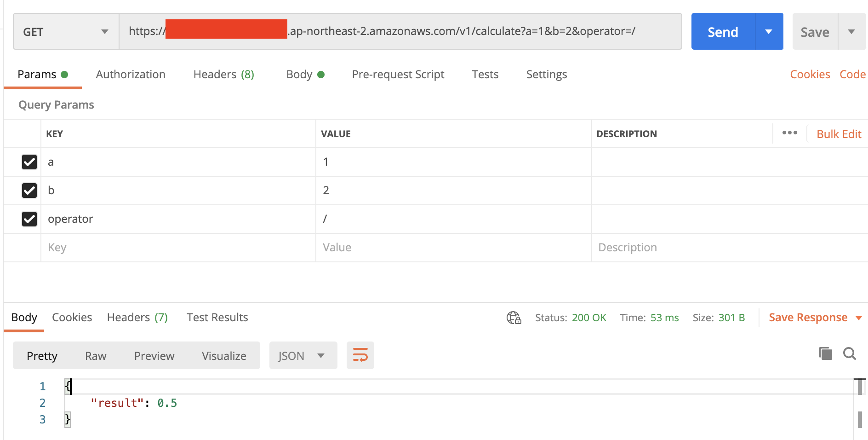Image resolution: width=868 pixels, height=440 pixels.
Task: Open the JSON format dropdown
Action: click(303, 356)
